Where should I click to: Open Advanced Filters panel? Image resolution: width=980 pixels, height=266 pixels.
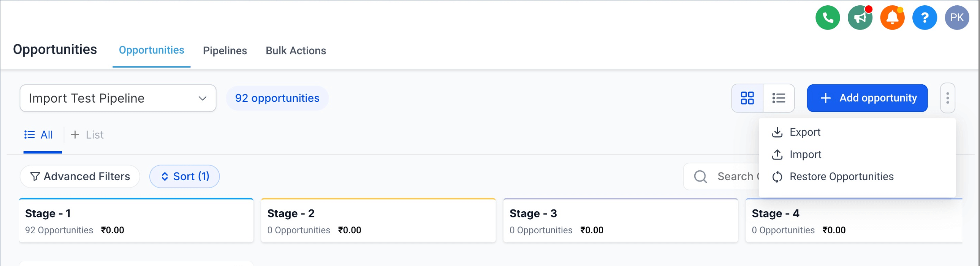(x=80, y=176)
